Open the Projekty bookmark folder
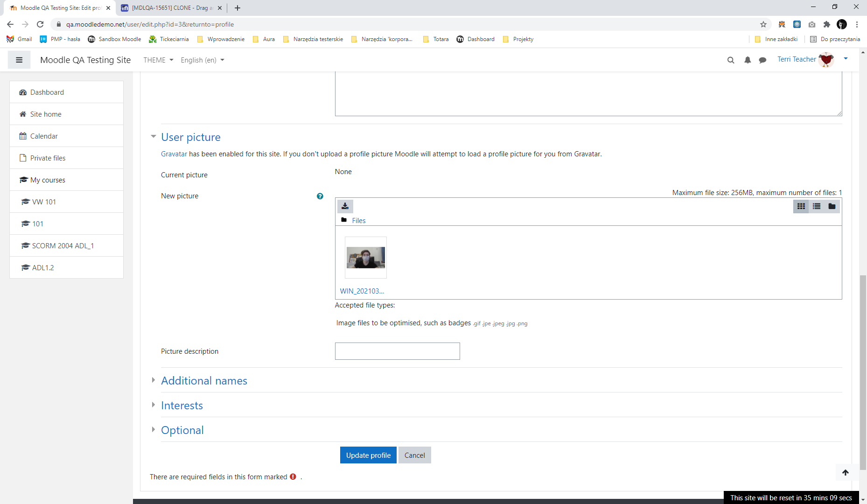This screenshot has height=504, width=867. (x=518, y=39)
